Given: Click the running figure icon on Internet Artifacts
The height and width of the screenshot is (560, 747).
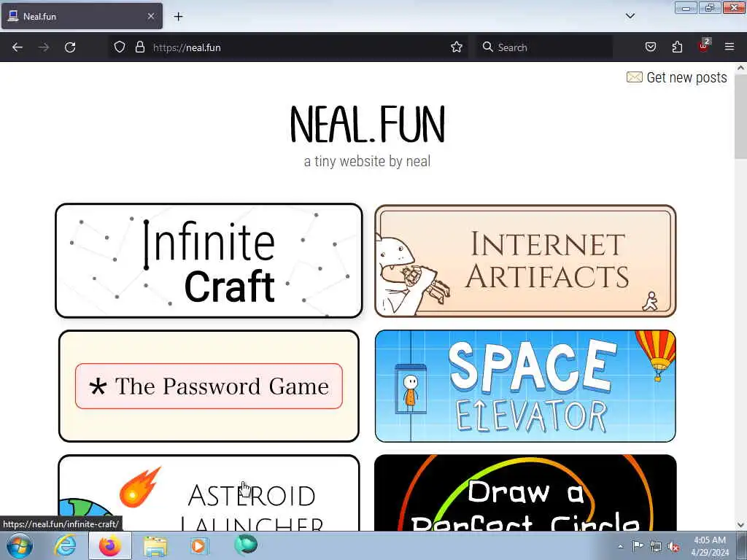Looking at the screenshot, I should pyautogui.click(x=650, y=301).
